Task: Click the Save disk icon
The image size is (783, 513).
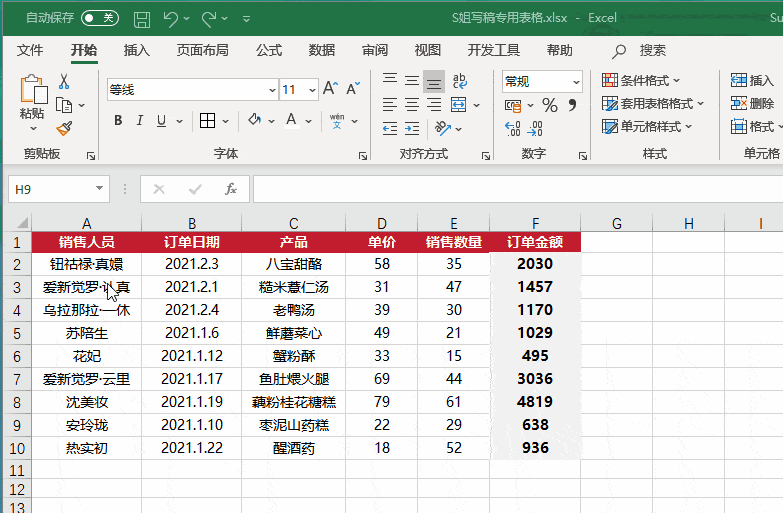Action: (x=142, y=19)
